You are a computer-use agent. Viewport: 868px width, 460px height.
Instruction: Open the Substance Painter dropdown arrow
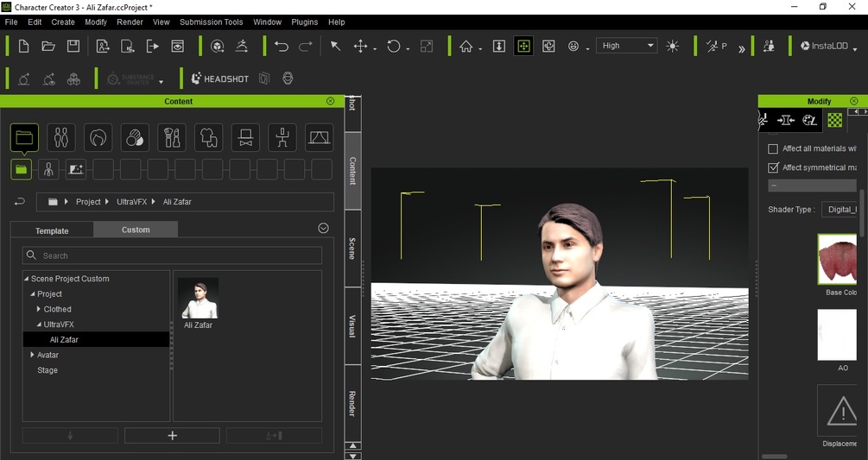[162, 82]
